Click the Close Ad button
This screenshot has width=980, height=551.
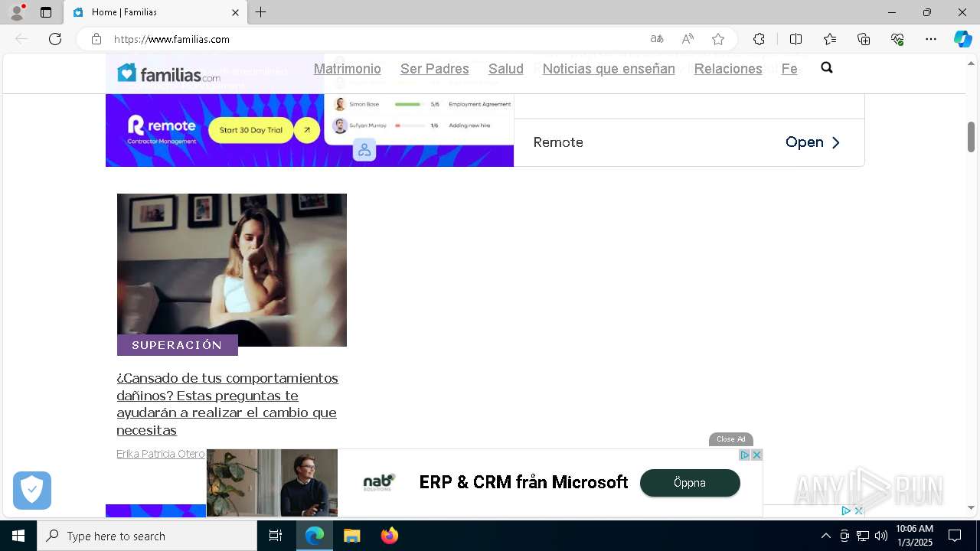pyautogui.click(x=731, y=439)
